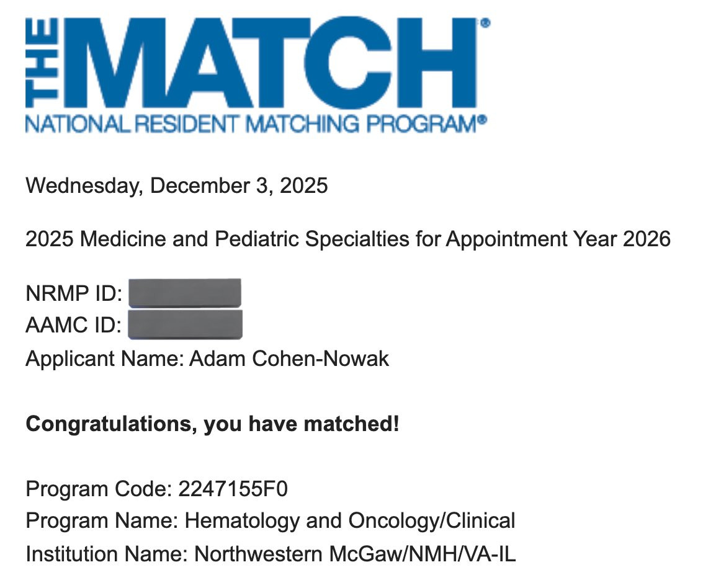Click the redacted NRMP ID gray box

point(185,293)
